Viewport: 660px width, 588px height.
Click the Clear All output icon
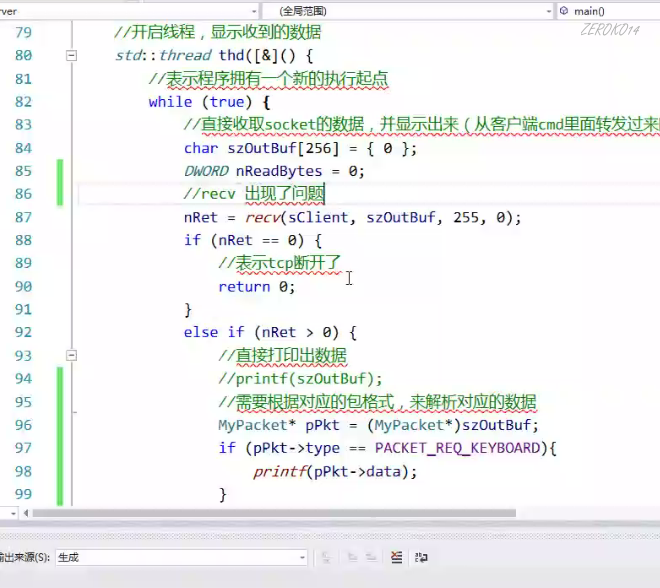pyautogui.click(x=397, y=557)
